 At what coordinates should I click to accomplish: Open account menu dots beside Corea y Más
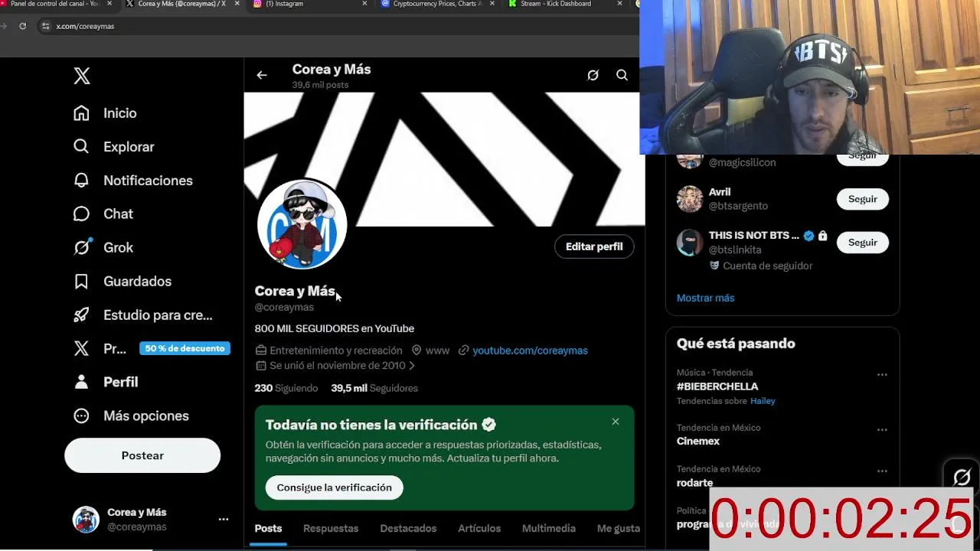[224, 519]
